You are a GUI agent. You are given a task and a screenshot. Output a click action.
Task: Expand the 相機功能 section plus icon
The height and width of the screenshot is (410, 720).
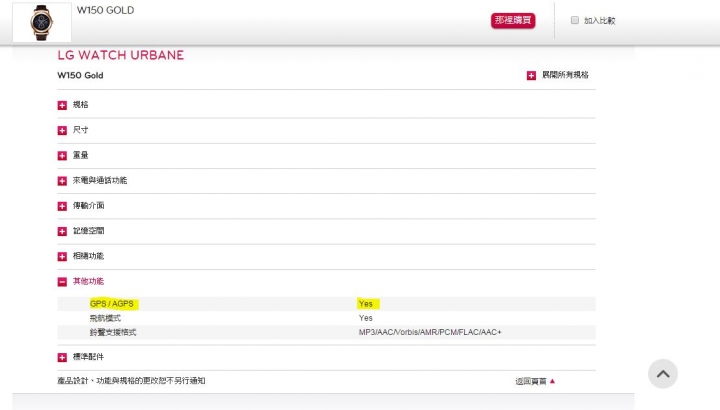[62, 257]
